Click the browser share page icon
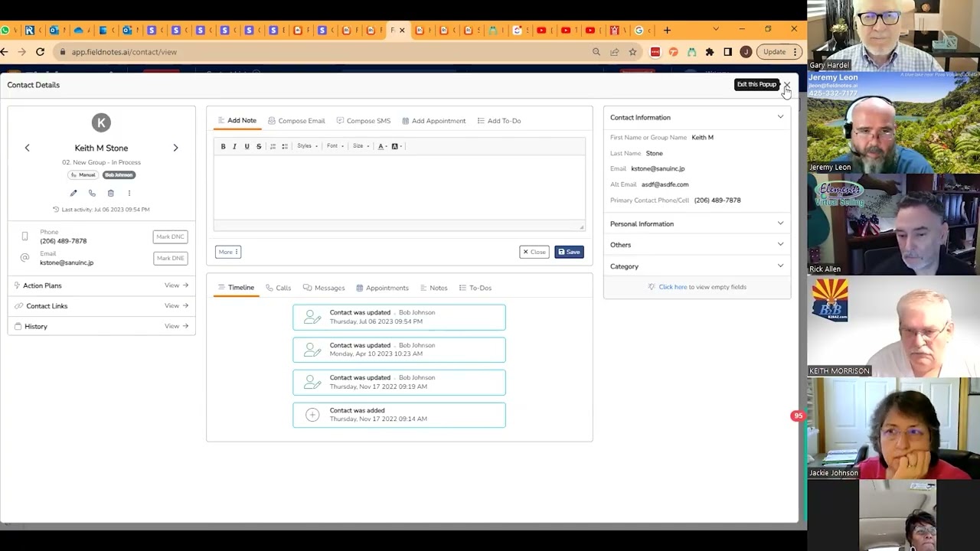980x551 pixels. point(614,52)
